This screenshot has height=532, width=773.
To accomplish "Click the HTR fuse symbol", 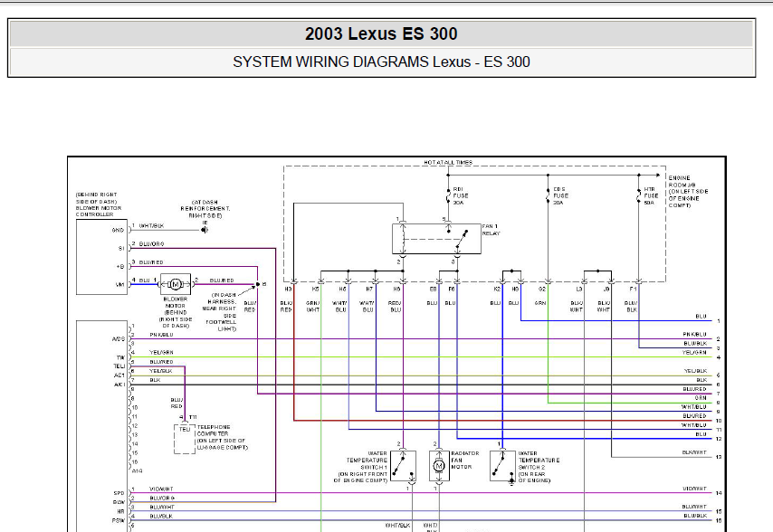I will point(638,195).
